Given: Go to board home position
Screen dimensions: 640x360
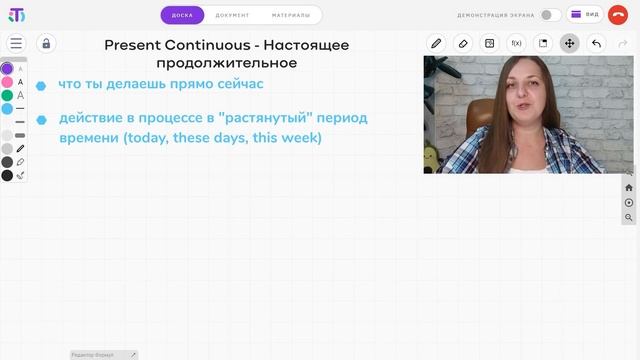Looking at the screenshot, I should coord(629,188).
